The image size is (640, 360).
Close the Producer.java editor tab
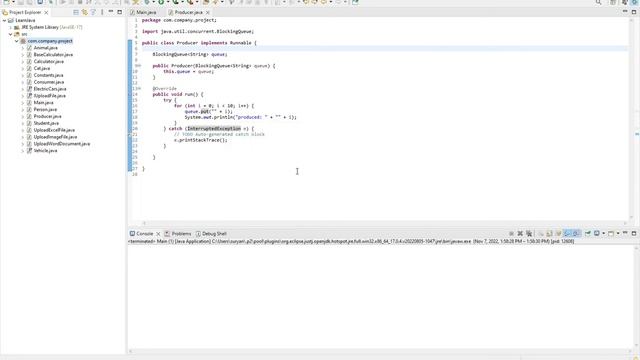(208, 13)
